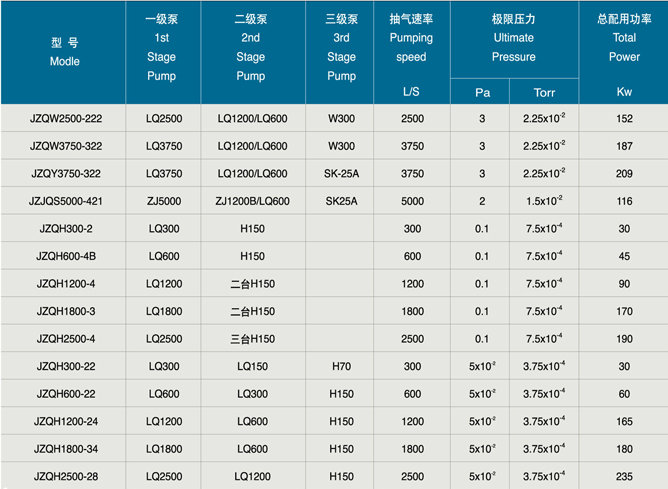Select the JZJQS5000-421 model cell
Image resolution: width=668 pixels, height=489 pixels.
tap(63, 201)
